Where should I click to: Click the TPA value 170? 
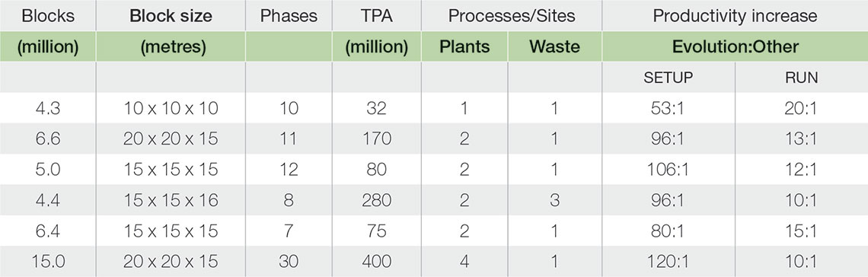[x=376, y=138]
